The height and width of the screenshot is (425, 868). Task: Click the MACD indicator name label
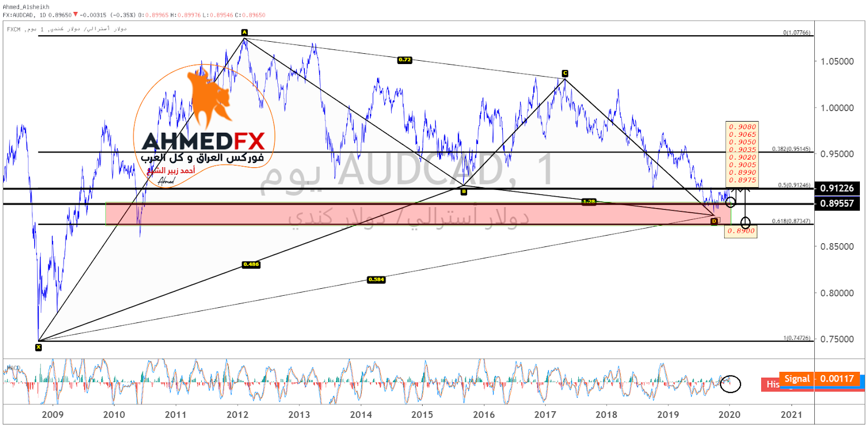[x=14, y=367]
